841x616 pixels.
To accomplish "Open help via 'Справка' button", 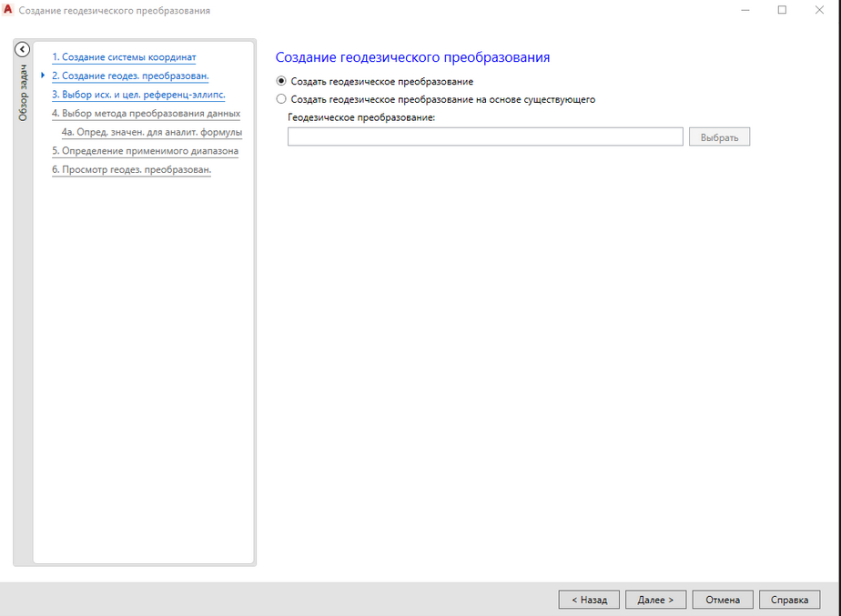I will (x=789, y=600).
